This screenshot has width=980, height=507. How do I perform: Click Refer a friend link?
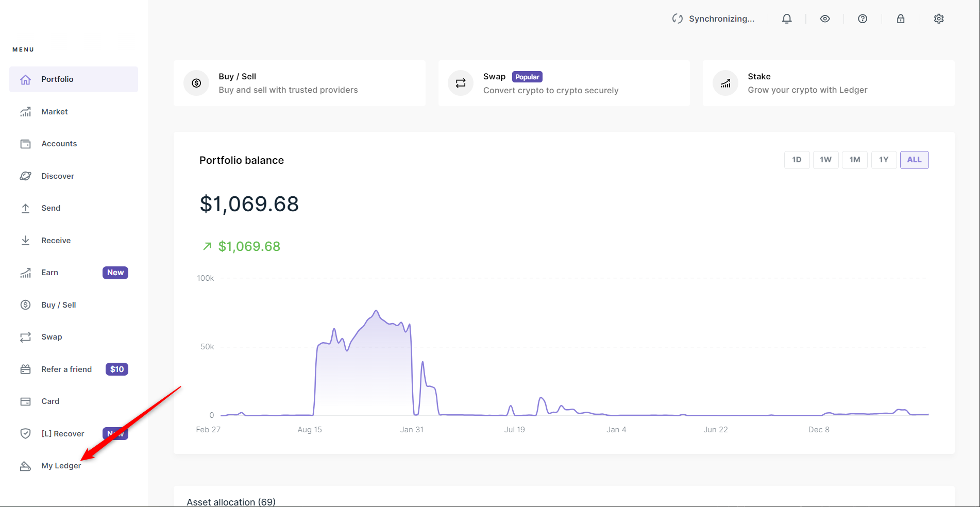tap(66, 369)
